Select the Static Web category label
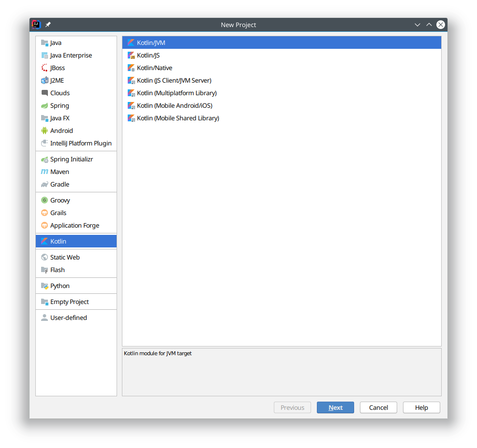Screen dimensions: 477x448 point(65,258)
